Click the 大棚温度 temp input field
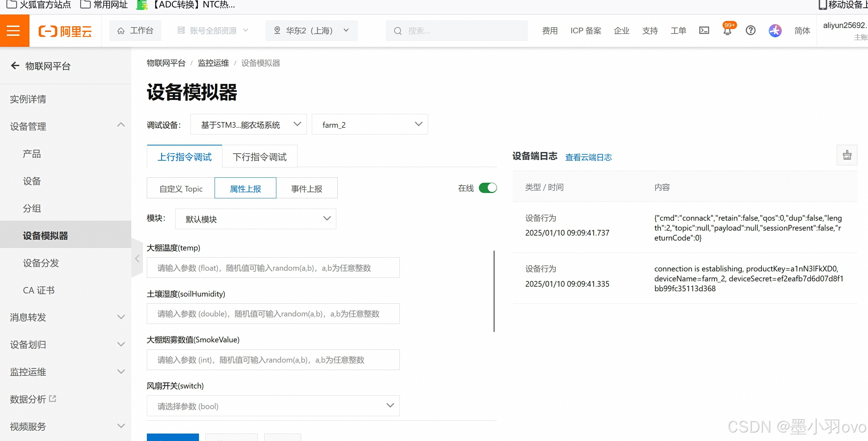 (x=273, y=268)
